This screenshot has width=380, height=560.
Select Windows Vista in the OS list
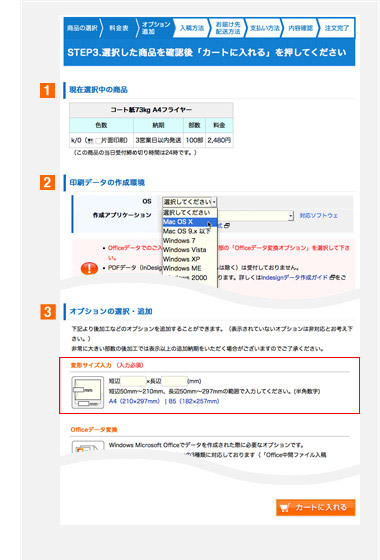190,250
